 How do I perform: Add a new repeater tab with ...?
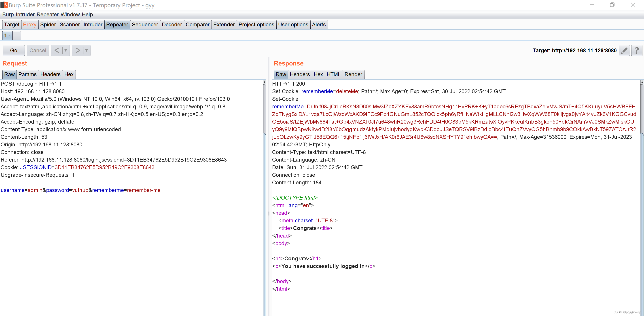(x=17, y=36)
